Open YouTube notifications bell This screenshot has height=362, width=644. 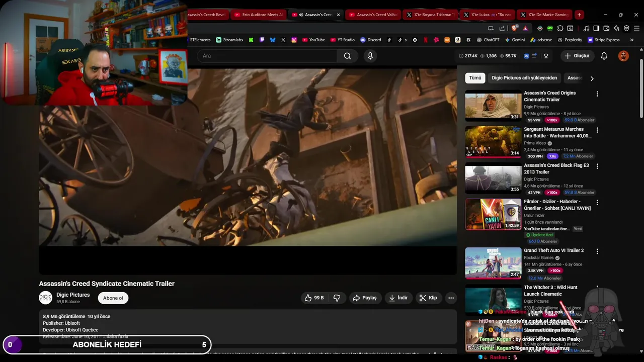pos(604,56)
